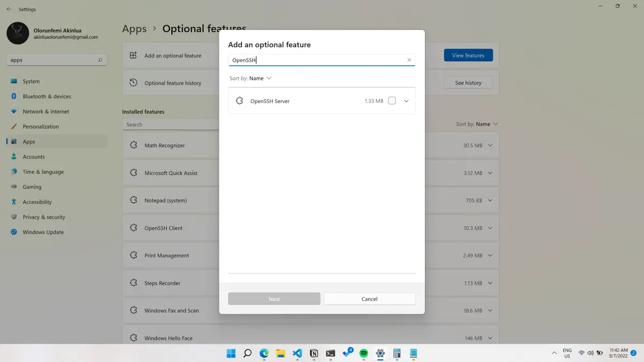Screen dimensions: 644x362
Task: Click the search magnifier in settings search box
Action: [x=100, y=60]
